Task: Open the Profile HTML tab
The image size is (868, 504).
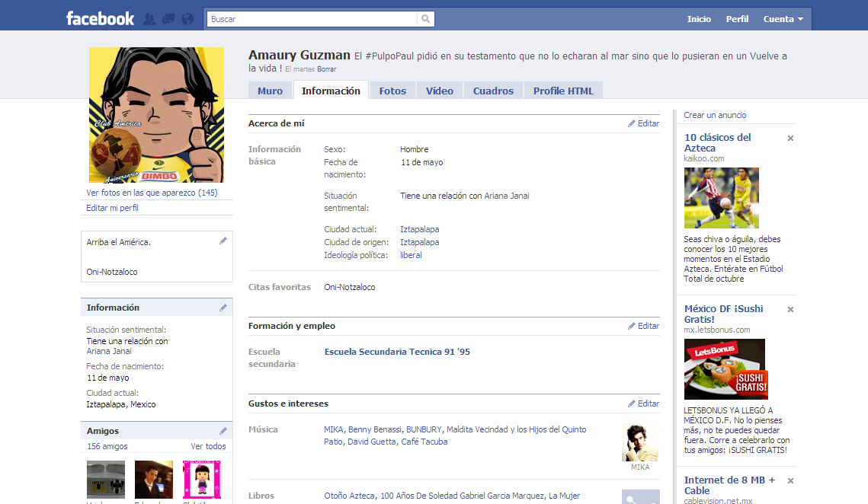Action: point(563,91)
